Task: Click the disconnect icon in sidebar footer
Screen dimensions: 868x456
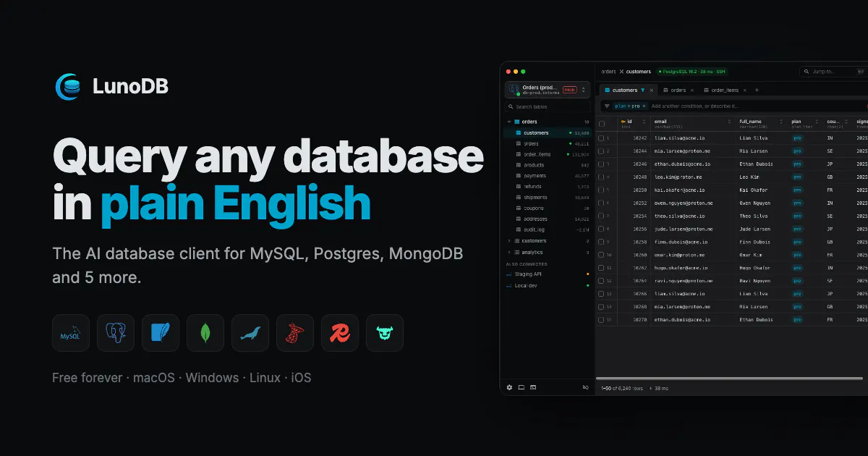Action: 586,387
